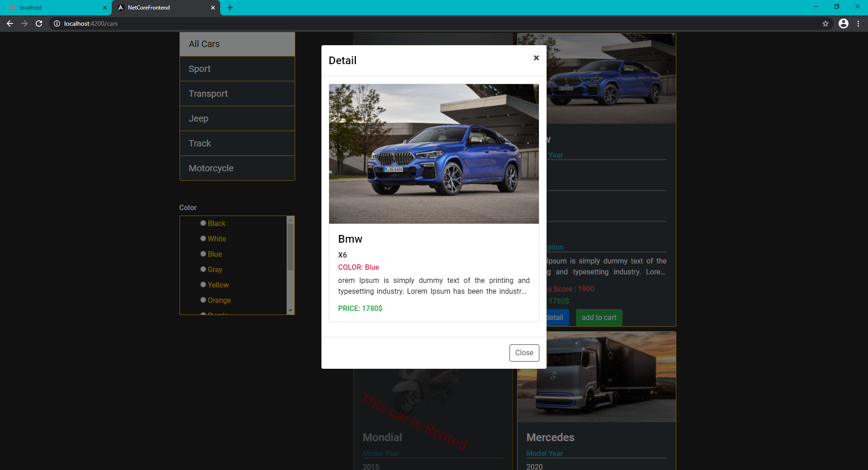Select the NetCoreFrontend browser tab
This screenshot has width=868, height=470.
166,8
